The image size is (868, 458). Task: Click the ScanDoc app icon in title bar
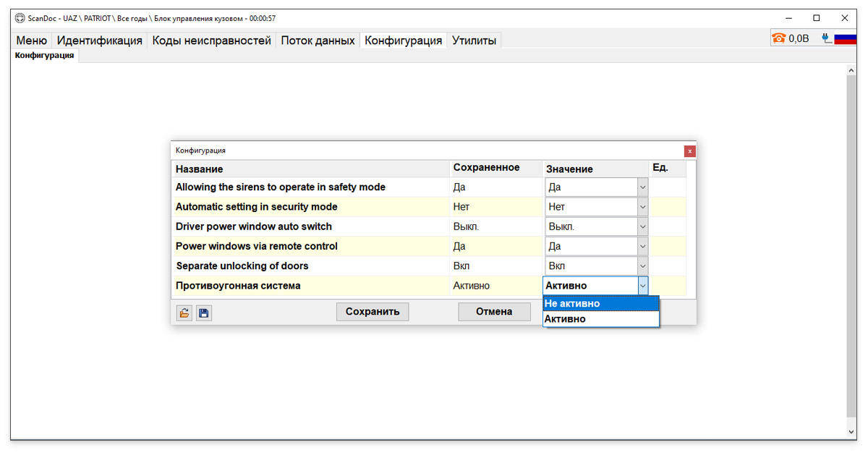(20, 18)
